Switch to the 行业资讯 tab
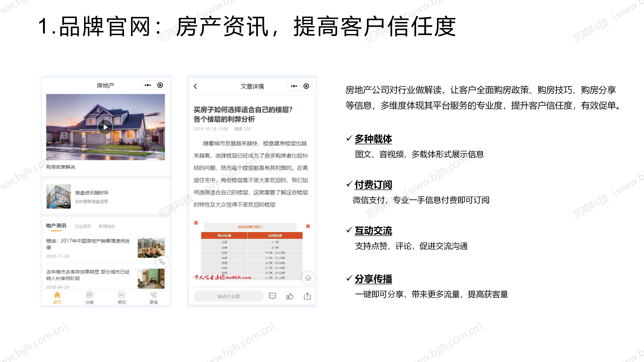Image resolution: width=644 pixels, height=362 pixels. 83,226
